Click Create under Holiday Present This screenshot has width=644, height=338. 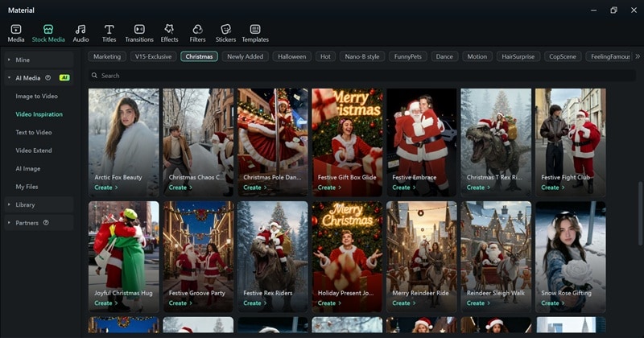pyautogui.click(x=329, y=303)
